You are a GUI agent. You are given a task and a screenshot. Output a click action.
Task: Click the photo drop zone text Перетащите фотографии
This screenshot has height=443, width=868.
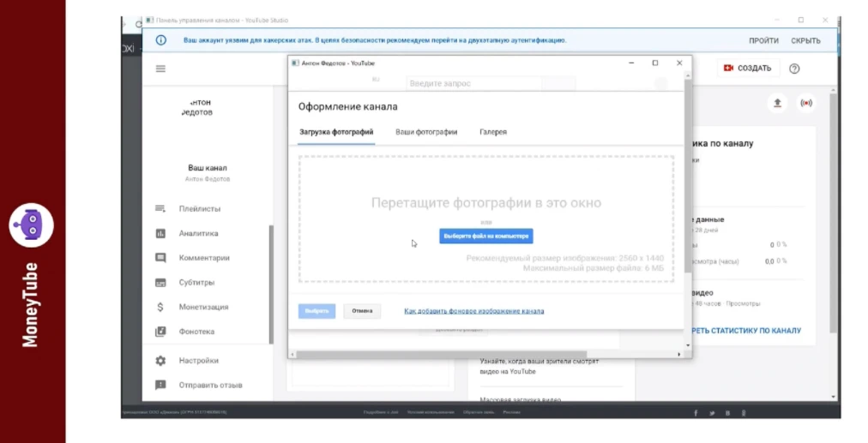[x=486, y=203]
